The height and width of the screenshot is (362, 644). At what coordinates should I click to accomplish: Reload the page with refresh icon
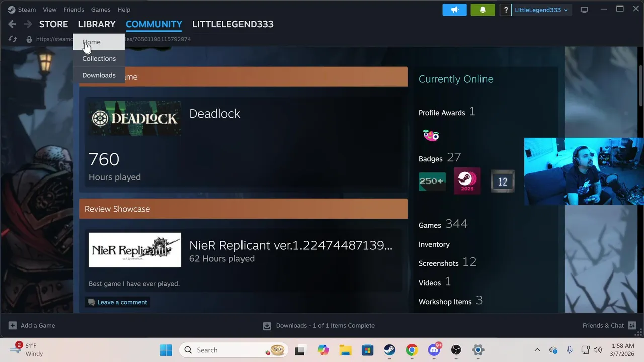coord(13,39)
